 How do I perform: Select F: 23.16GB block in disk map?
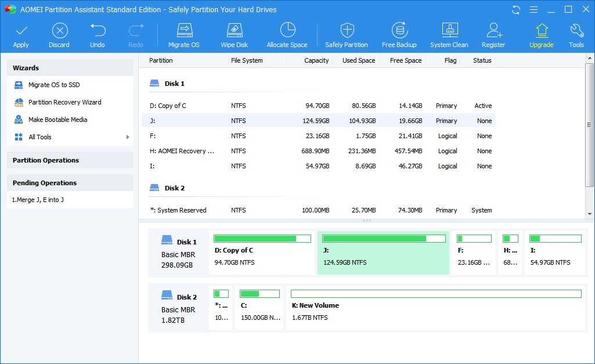tap(474, 253)
